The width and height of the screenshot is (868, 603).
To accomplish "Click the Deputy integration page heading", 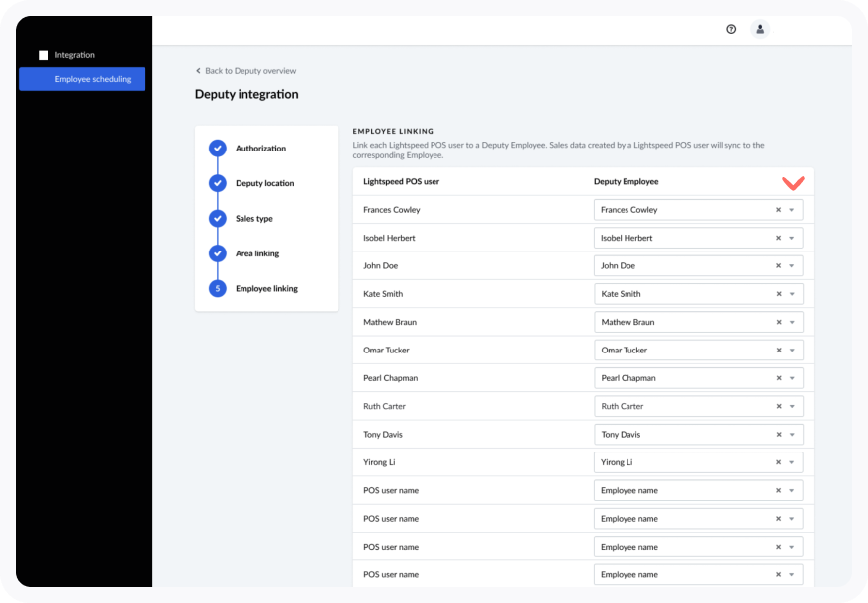I will point(246,95).
